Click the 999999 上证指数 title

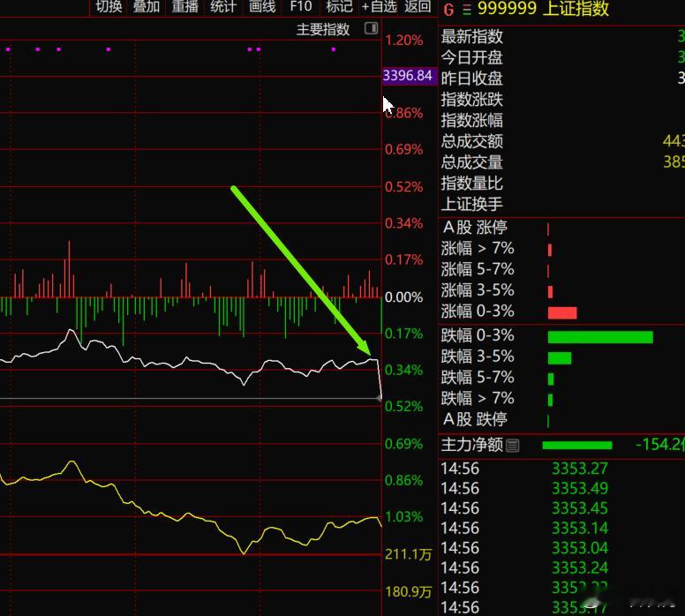coord(543,8)
